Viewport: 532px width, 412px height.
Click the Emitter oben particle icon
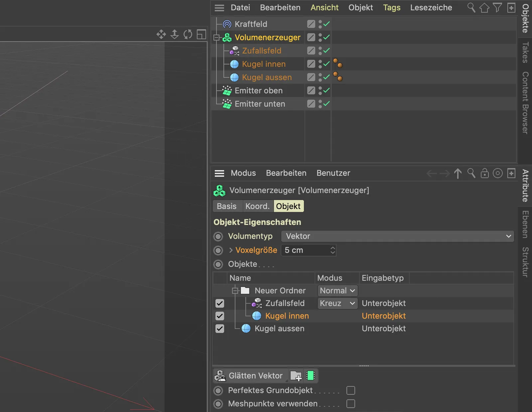[227, 90]
